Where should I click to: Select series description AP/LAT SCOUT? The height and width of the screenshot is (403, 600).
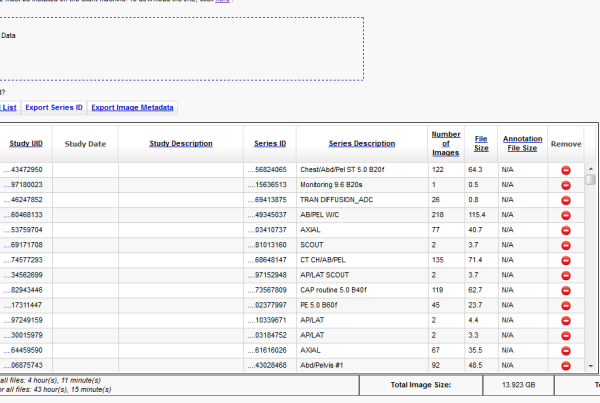click(324, 275)
